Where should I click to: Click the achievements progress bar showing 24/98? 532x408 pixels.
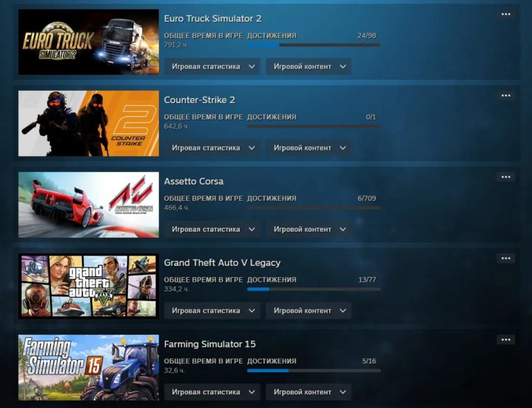tap(313, 45)
